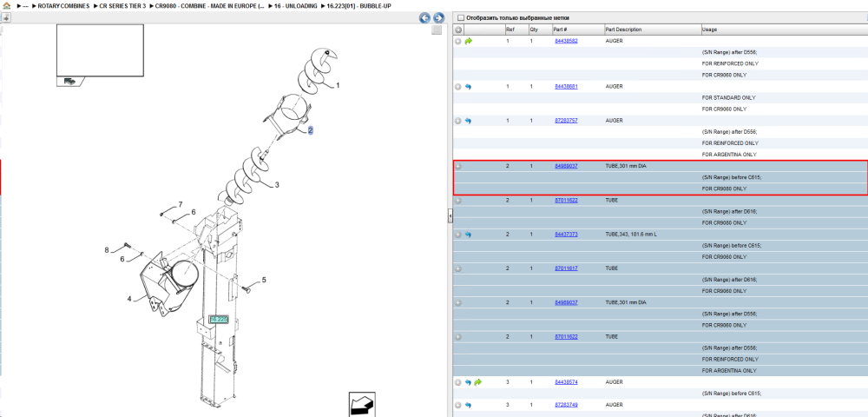Image resolution: width=868 pixels, height=417 pixels.
Task: Open part number link 87283757
Action: (x=566, y=120)
